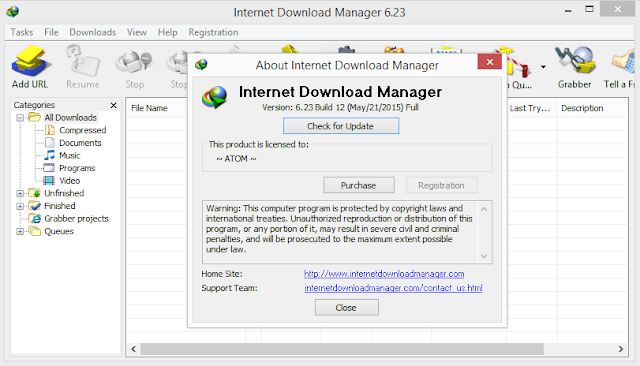Maximize the Internet Download Manager window
Screen dimensions: 640x366
click(x=589, y=9)
